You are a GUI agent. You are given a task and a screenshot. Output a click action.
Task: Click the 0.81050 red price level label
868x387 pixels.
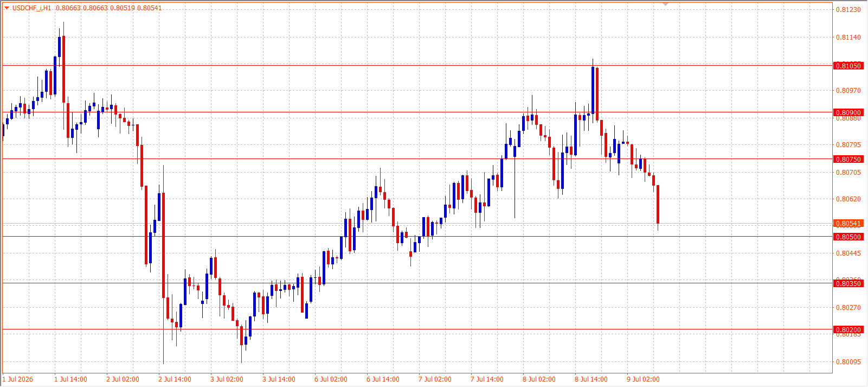848,66
